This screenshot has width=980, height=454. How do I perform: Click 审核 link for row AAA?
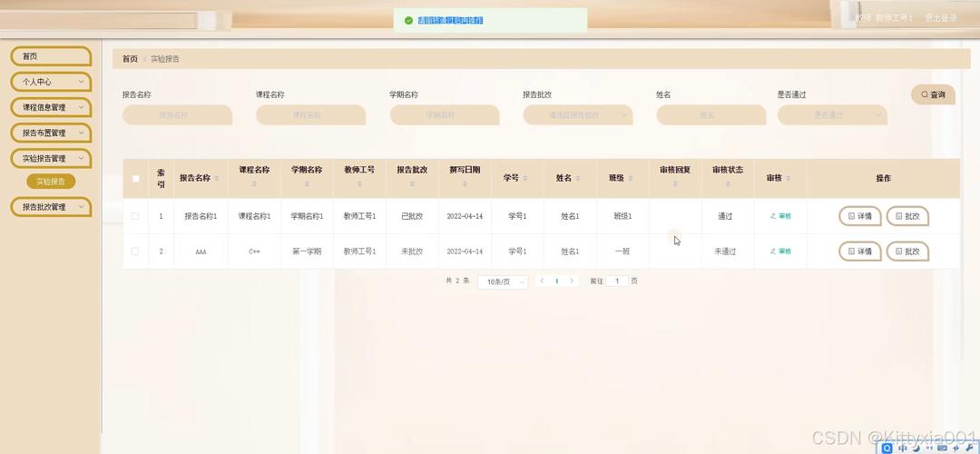pos(780,252)
